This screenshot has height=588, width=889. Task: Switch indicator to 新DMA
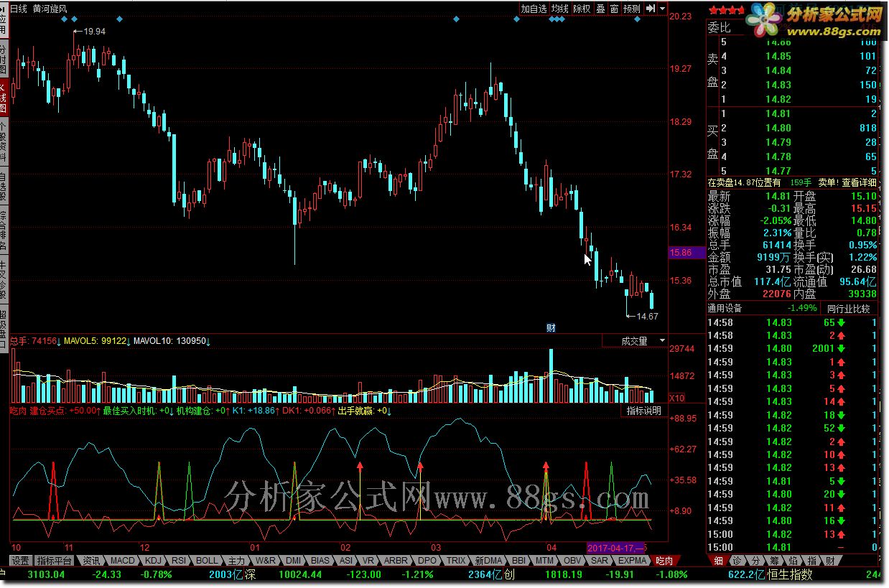[x=488, y=561]
